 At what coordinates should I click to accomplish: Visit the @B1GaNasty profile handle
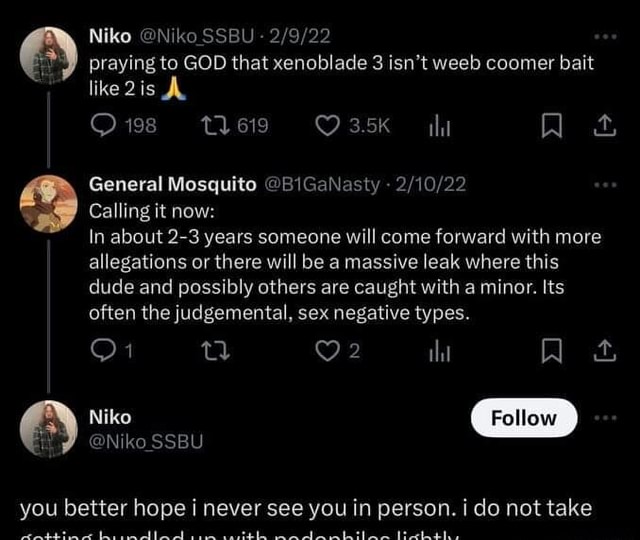(322, 185)
